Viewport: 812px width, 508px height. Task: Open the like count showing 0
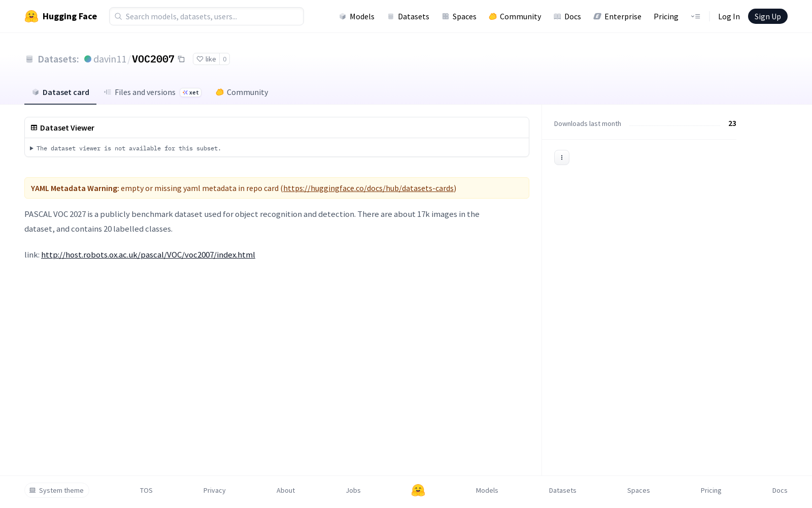click(225, 59)
